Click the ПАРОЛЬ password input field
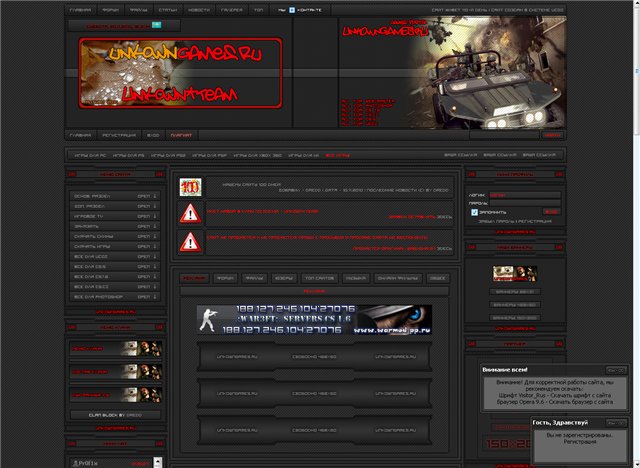 point(525,203)
